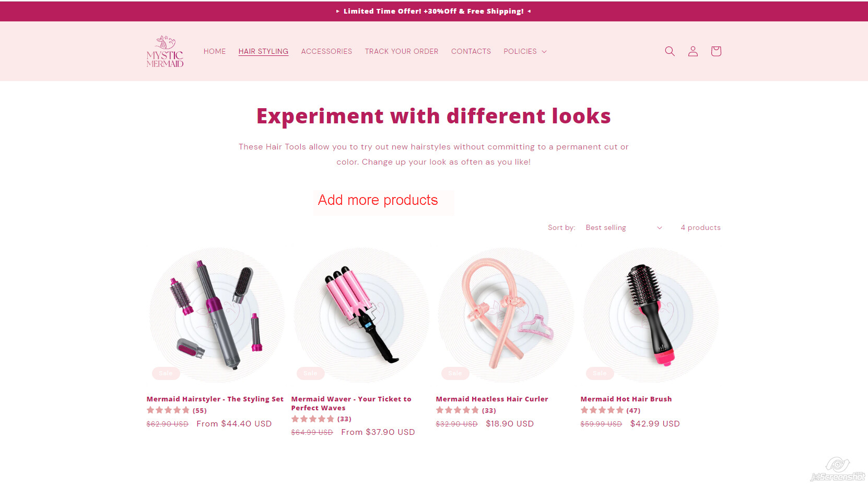868x484 pixels.
Task: Open the Best selling sort dropdown
Action: pyautogui.click(x=624, y=228)
